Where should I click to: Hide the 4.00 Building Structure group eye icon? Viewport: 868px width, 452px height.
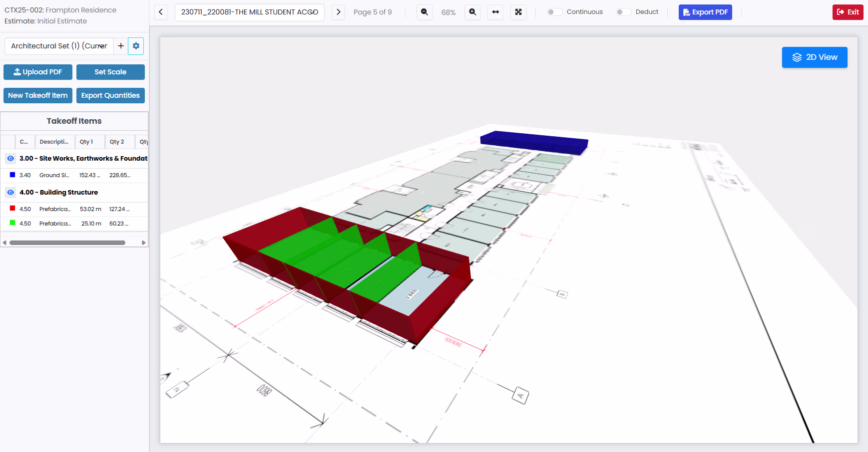pos(10,192)
